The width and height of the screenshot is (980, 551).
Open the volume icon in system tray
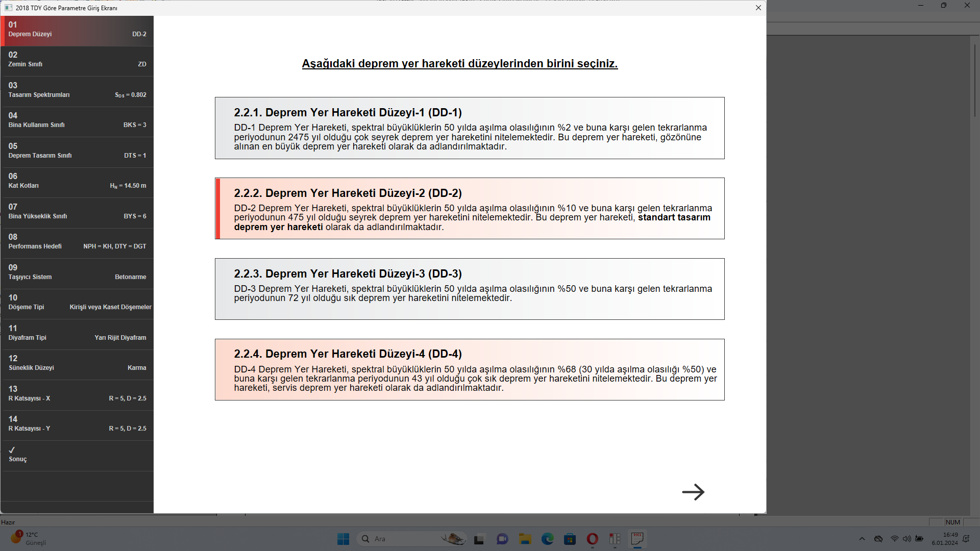[906, 539]
